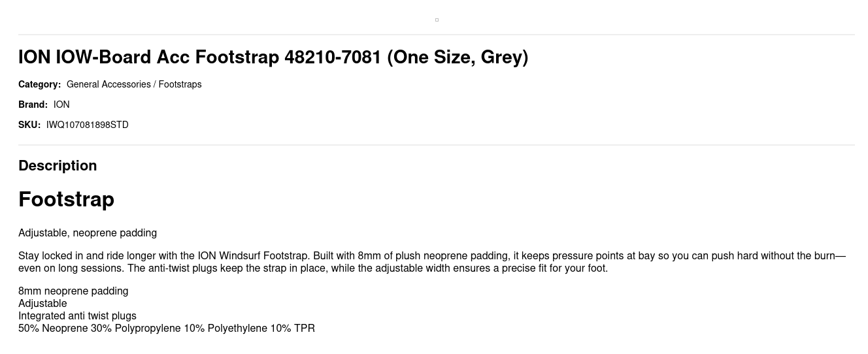Viewport: 868px width, 354px height.
Task: Click the text 48210-7081 in the title
Action: click(333, 57)
